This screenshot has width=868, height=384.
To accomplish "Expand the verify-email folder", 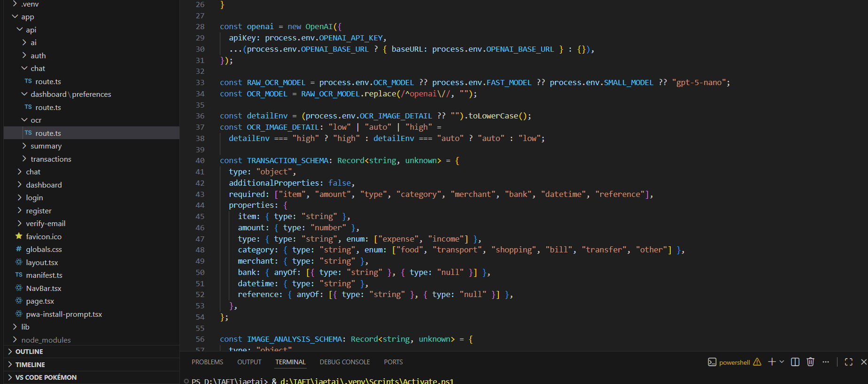I will [x=92, y=224].
